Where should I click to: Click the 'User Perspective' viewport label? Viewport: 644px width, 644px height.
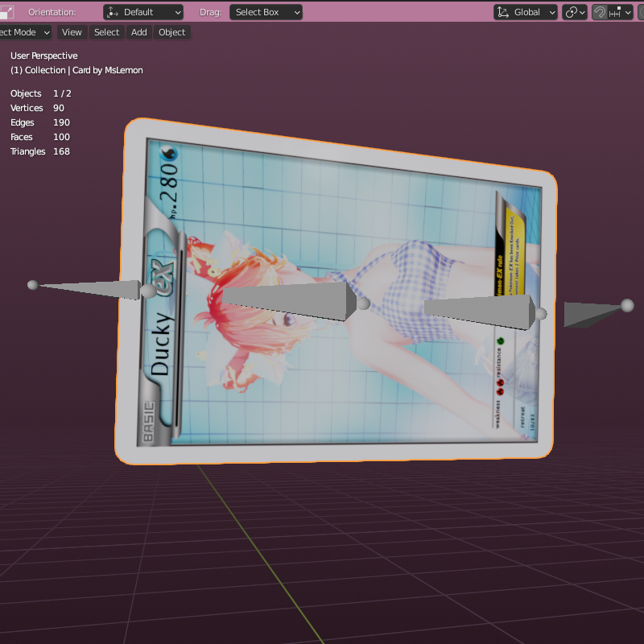[x=44, y=56]
